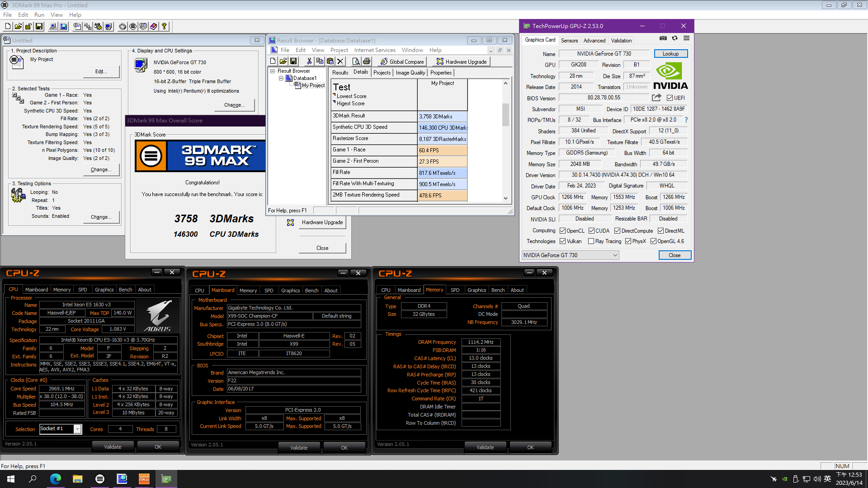Click Validate in the Mainboard CPU-Z window
This screenshot has width=868, height=488.
299,448
